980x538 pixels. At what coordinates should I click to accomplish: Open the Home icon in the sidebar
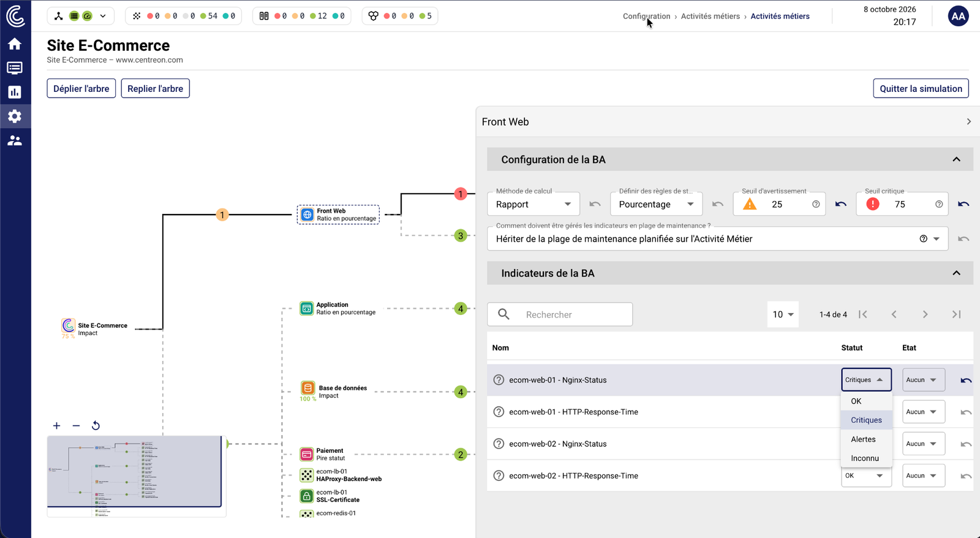pos(15,44)
